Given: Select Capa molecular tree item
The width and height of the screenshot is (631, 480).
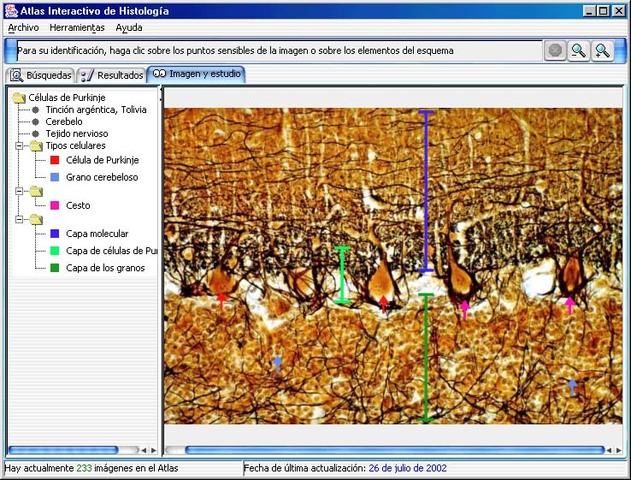Looking at the screenshot, I should click(x=97, y=233).
